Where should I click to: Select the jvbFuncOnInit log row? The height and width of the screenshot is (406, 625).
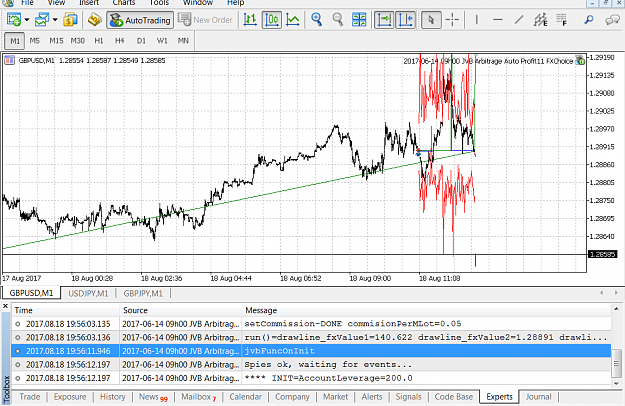(x=311, y=351)
